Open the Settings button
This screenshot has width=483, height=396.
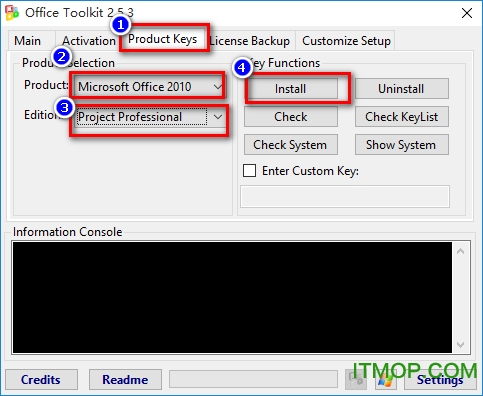440,379
